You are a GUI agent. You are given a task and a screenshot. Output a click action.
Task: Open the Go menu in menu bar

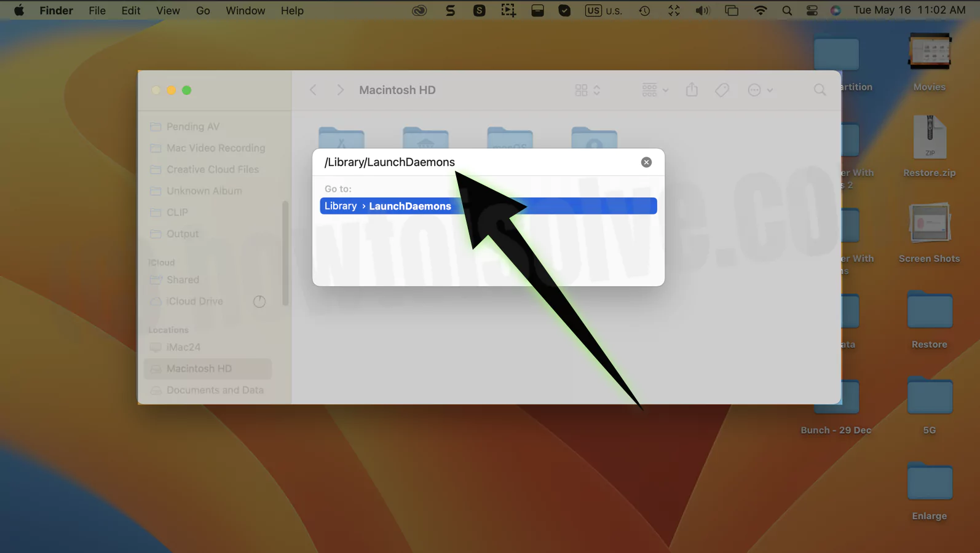pyautogui.click(x=203, y=10)
